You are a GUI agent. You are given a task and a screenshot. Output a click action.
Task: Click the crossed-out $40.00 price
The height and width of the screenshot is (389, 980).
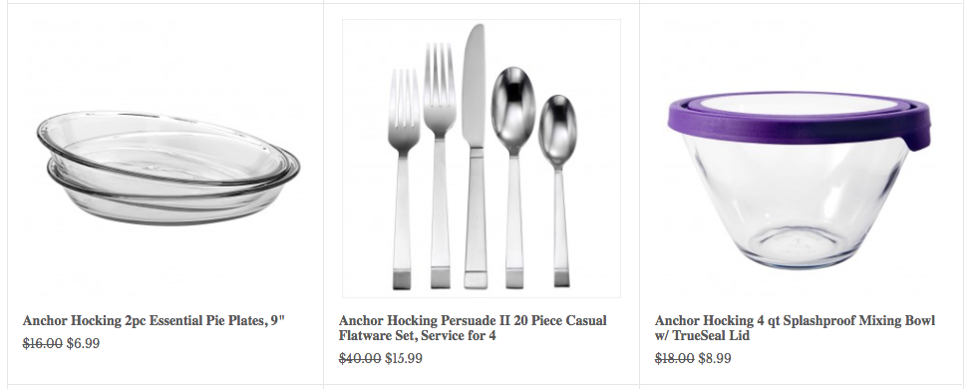tap(360, 358)
